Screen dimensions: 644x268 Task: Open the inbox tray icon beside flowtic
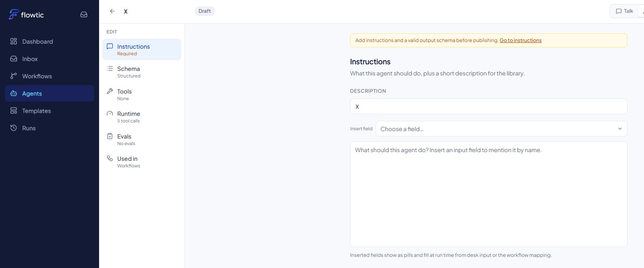(x=84, y=14)
